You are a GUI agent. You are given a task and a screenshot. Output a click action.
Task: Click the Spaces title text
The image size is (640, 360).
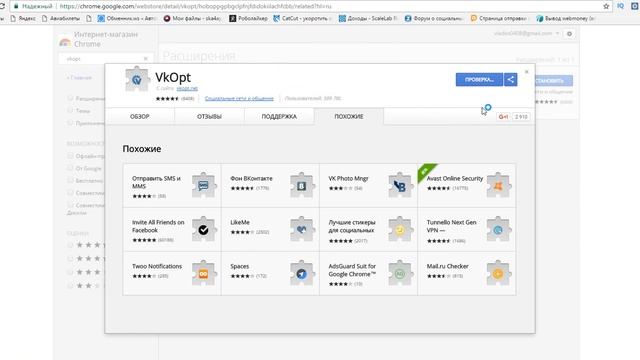coord(240,266)
